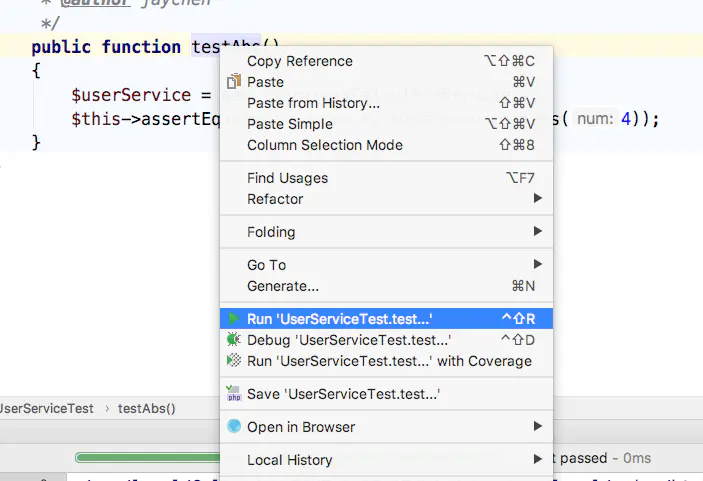Expand the Folding submenu arrow
Viewport: 703px width, 481px height.
pos(538,231)
